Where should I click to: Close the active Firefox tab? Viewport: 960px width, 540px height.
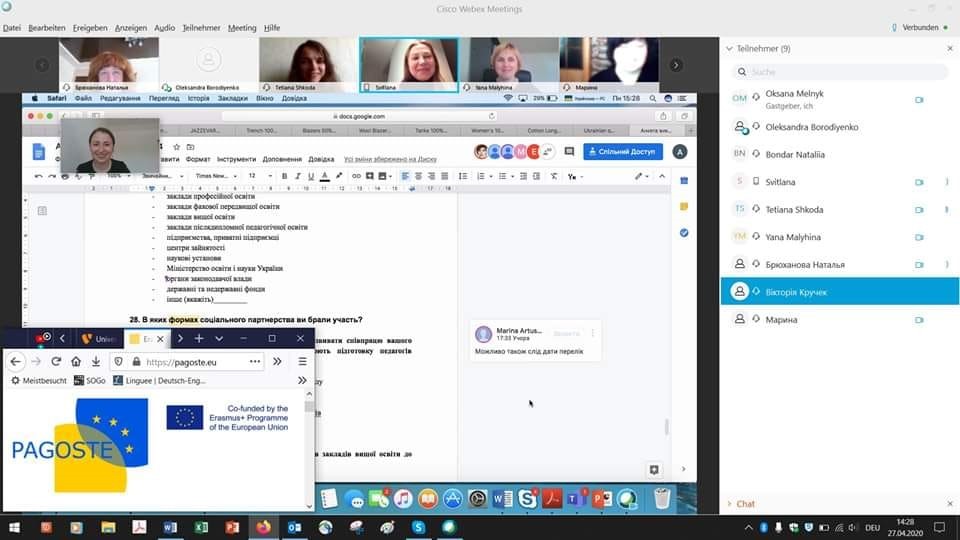[x=160, y=339]
